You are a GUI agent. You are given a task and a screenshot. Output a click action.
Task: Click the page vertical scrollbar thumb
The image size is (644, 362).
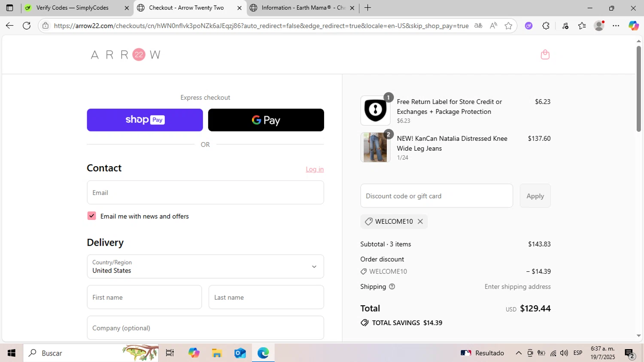click(x=638, y=88)
